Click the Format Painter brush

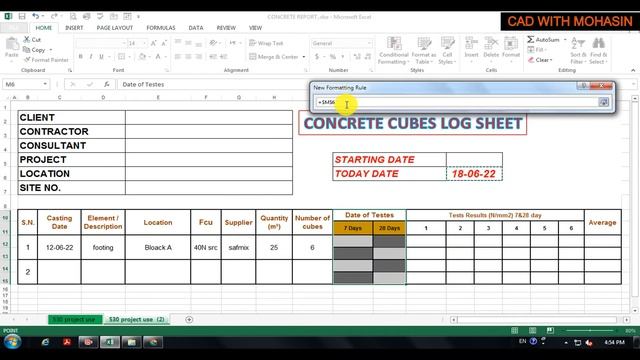point(27,60)
